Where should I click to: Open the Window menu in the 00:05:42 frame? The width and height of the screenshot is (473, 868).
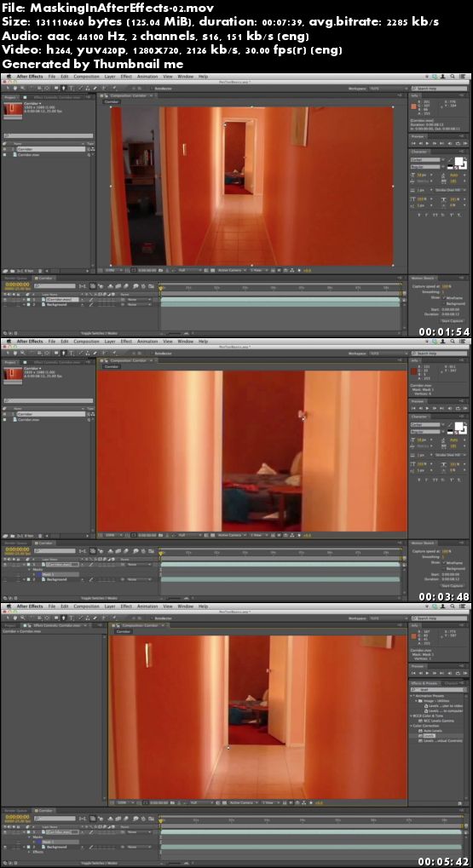tap(186, 606)
